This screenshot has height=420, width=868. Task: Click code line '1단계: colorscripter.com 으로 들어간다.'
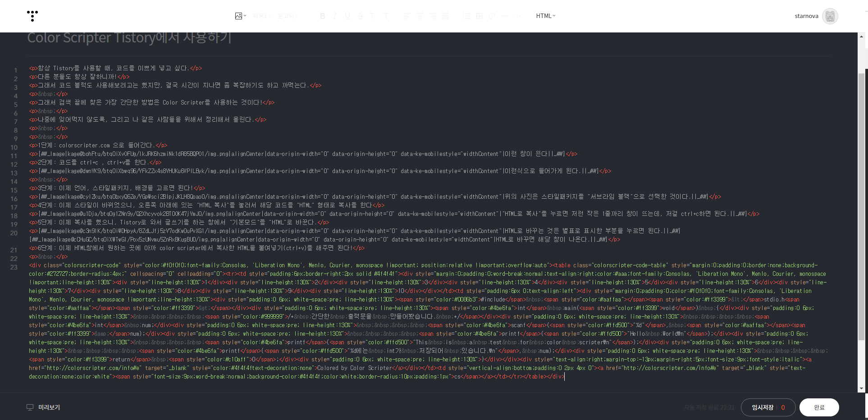[x=98, y=145]
